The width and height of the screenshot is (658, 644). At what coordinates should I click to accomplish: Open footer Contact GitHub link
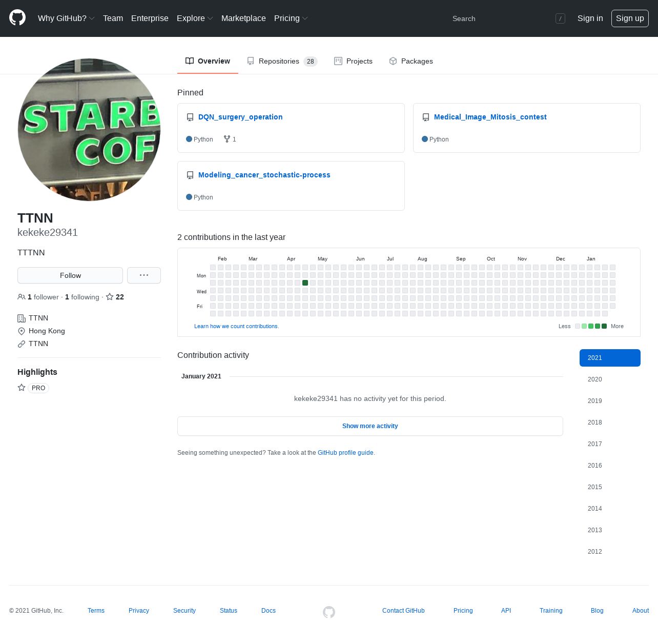point(403,611)
